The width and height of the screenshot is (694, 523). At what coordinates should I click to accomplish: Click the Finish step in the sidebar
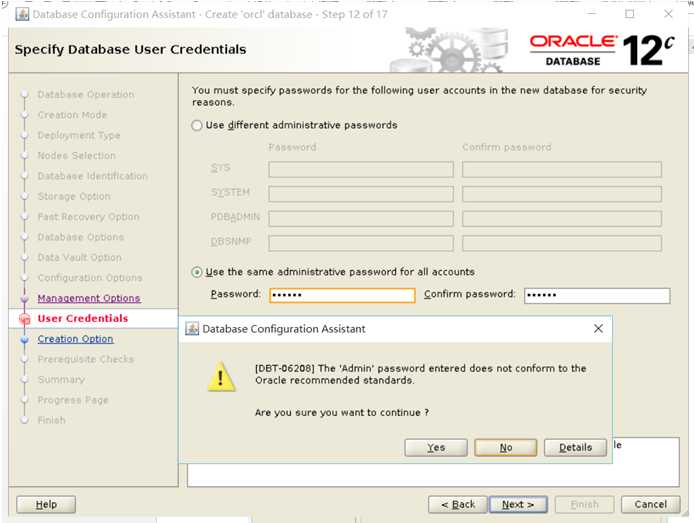click(x=51, y=420)
